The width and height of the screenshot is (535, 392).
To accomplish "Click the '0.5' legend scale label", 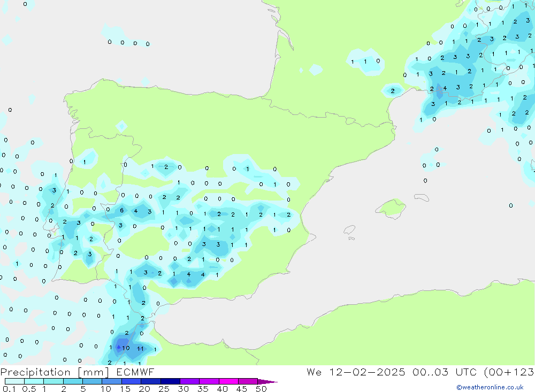I will pyautogui.click(x=29, y=389).
